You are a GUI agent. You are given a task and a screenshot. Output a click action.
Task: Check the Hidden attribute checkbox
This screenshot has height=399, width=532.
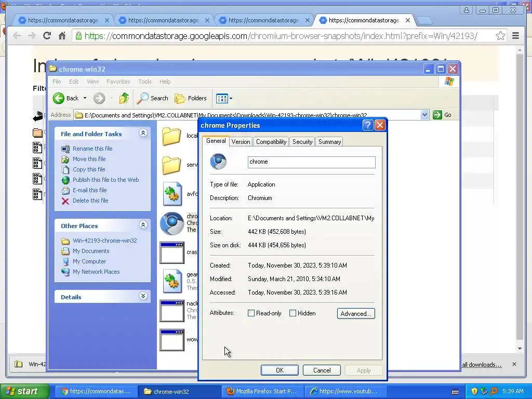pos(292,313)
